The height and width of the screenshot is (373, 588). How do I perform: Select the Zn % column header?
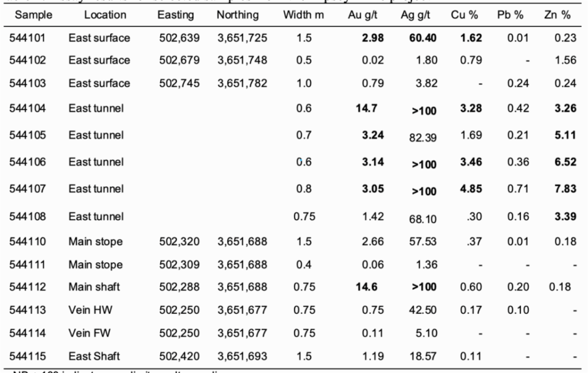(557, 15)
